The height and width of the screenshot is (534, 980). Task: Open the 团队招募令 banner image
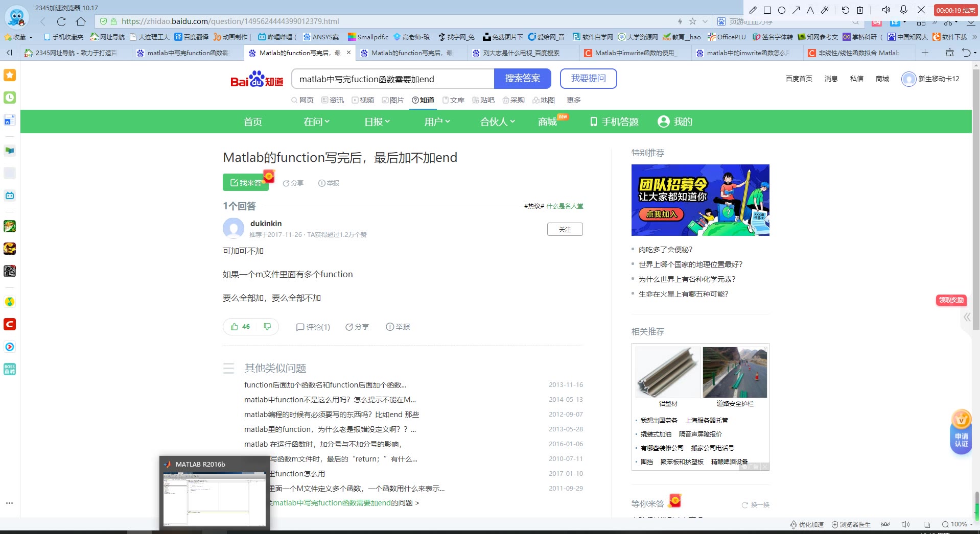pyautogui.click(x=700, y=200)
